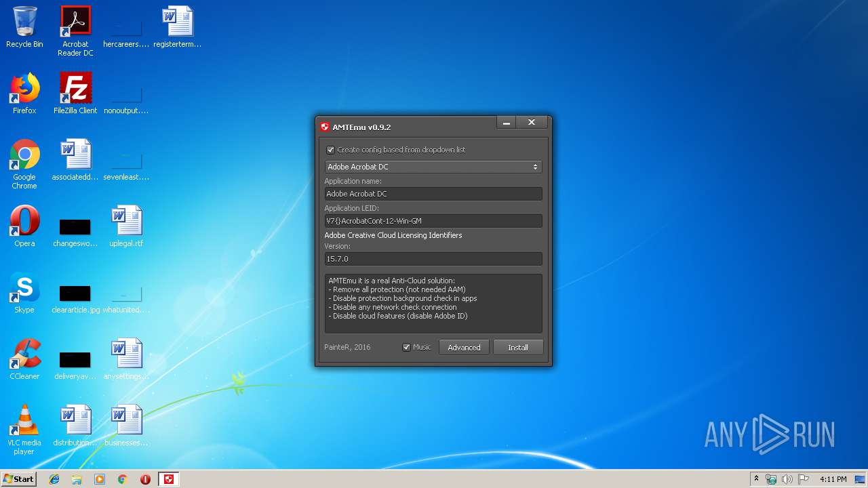
Task: Open the FileZilla Client desktop shortcut
Action: (75, 94)
